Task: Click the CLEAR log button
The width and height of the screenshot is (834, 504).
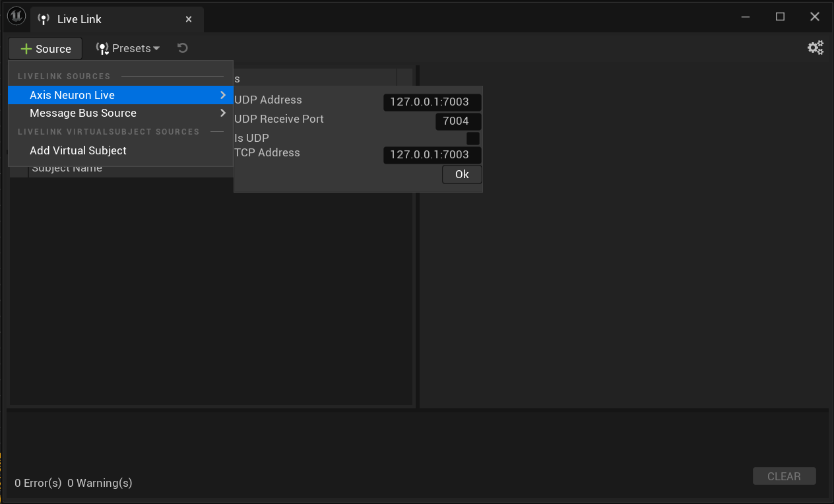Action: (x=784, y=476)
